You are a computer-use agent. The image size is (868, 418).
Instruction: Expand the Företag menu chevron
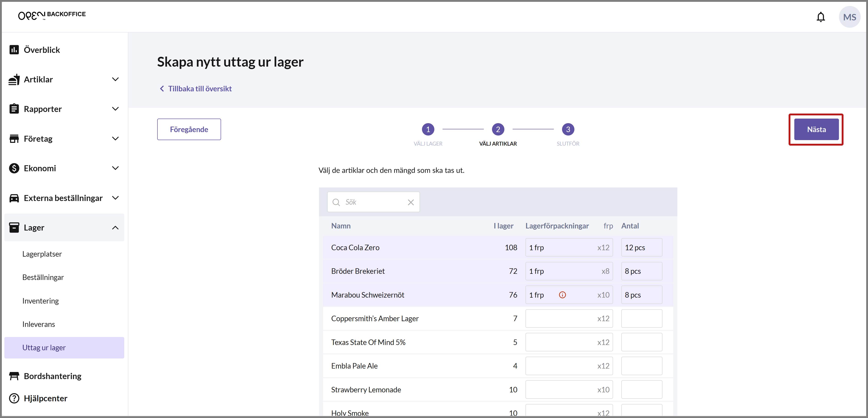coord(115,138)
